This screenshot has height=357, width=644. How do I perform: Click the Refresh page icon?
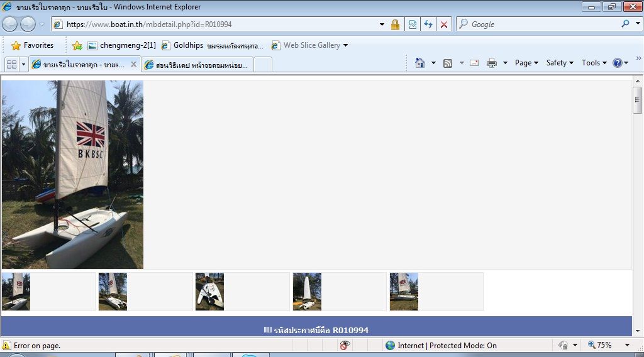click(x=428, y=25)
